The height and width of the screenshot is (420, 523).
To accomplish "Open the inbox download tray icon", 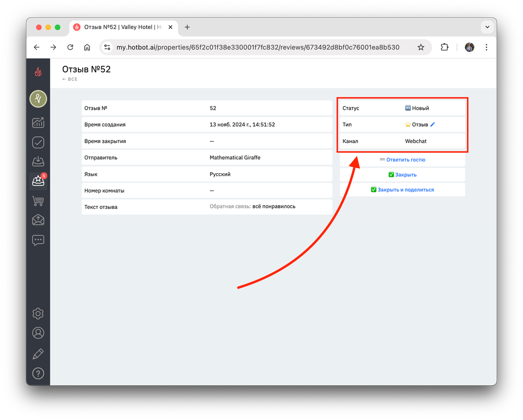I will click(38, 161).
